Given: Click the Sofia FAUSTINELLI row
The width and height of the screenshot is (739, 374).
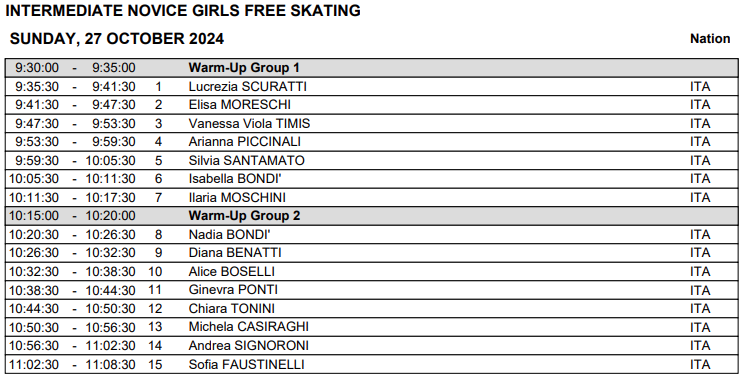Looking at the screenshot, I should coord(371,364).
